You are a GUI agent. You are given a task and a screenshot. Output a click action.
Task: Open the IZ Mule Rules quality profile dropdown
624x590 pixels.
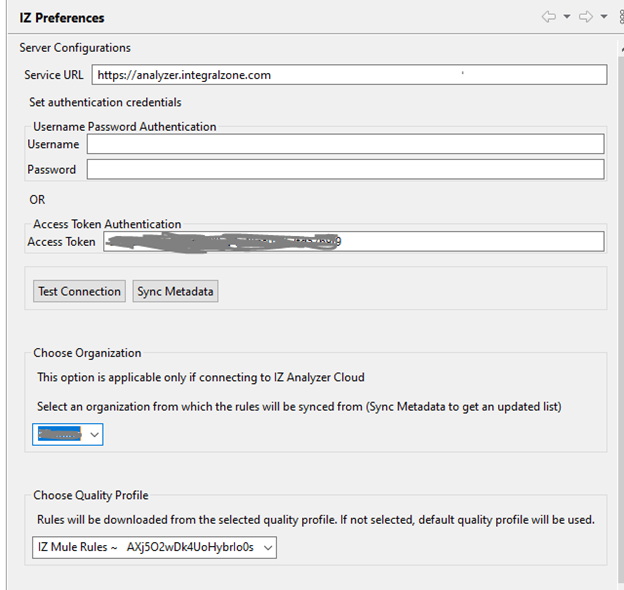click(x=154, y=547)
